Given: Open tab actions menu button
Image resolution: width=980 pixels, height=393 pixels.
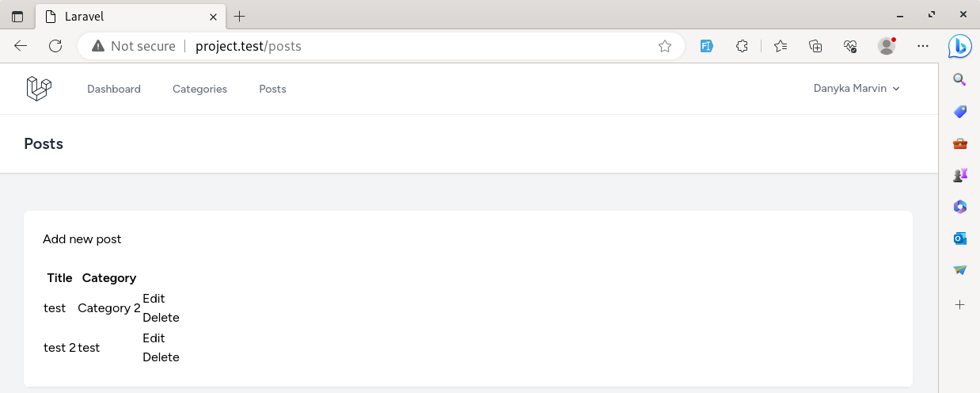Looking at the screenshot, I should 17,16.
